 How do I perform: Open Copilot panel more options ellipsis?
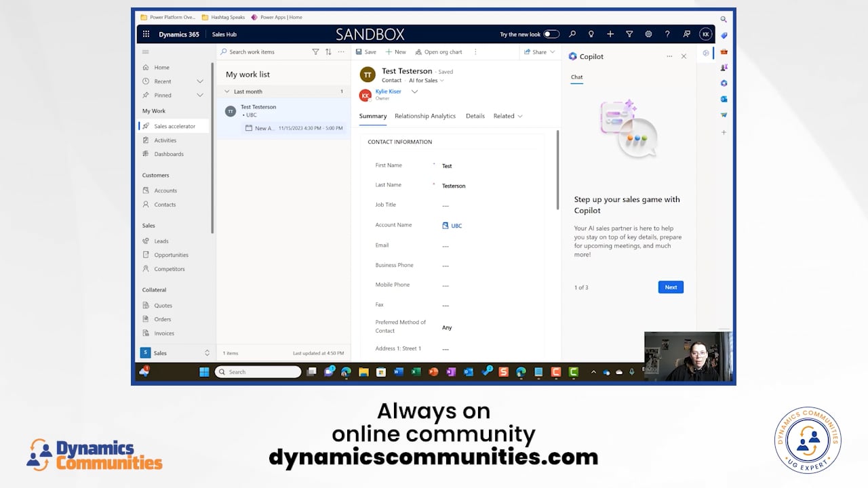pos(669,56)
